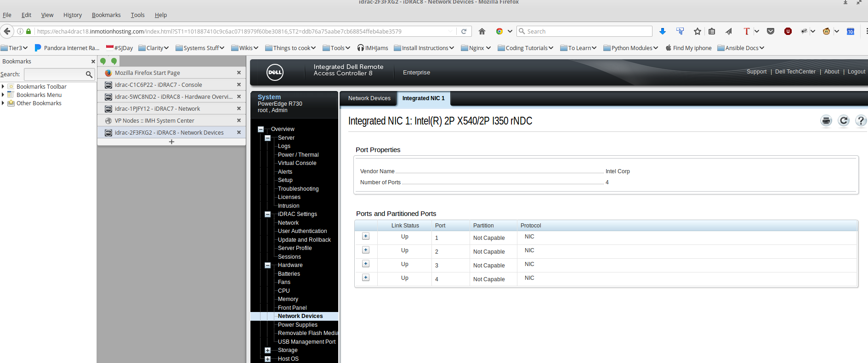Switch to the Network Devices tab
Viewport: 868px width, 363px height.
[x=369, y=98]
